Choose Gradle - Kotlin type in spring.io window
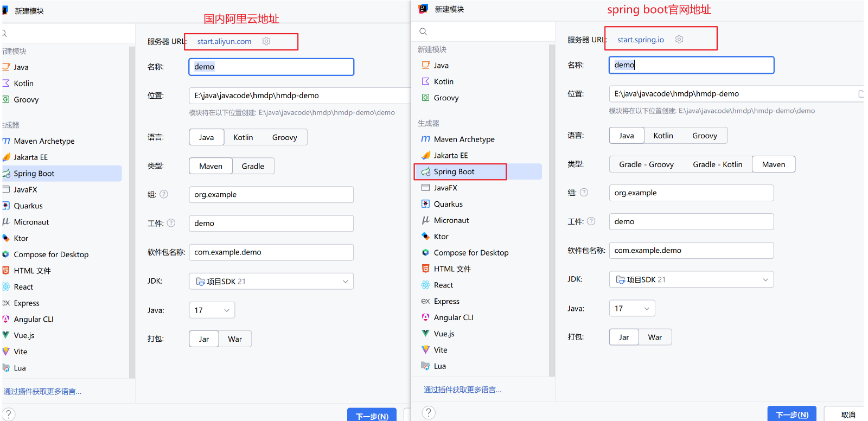Viewport: 868px width, 421px height. (x=718, y=164)
